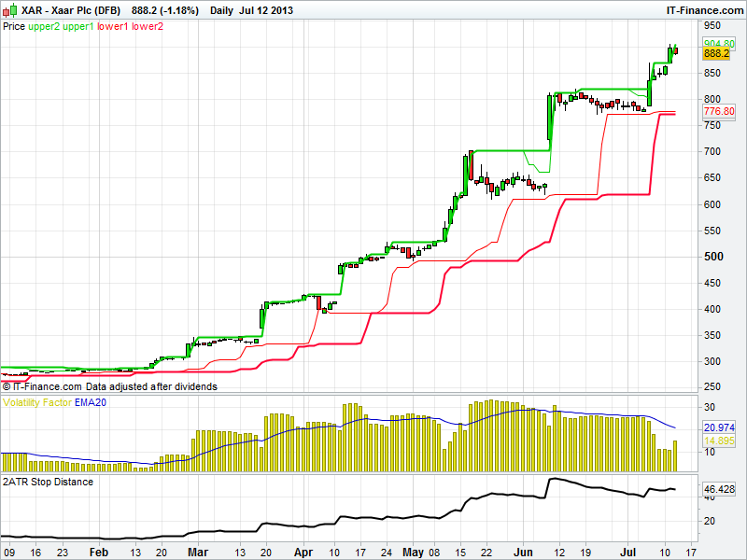Select the lower1 legend label
The image size is (747, 560).
(x=112, y=27)
